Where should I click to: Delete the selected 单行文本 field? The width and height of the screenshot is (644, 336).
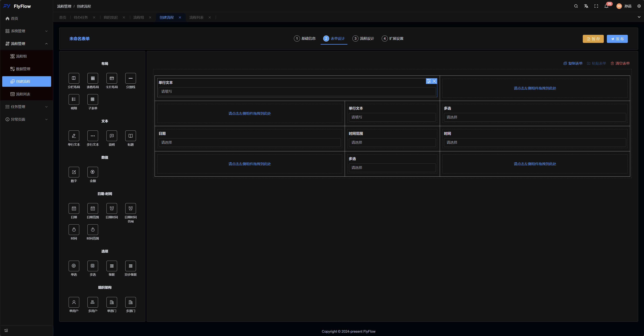(435, 81)
